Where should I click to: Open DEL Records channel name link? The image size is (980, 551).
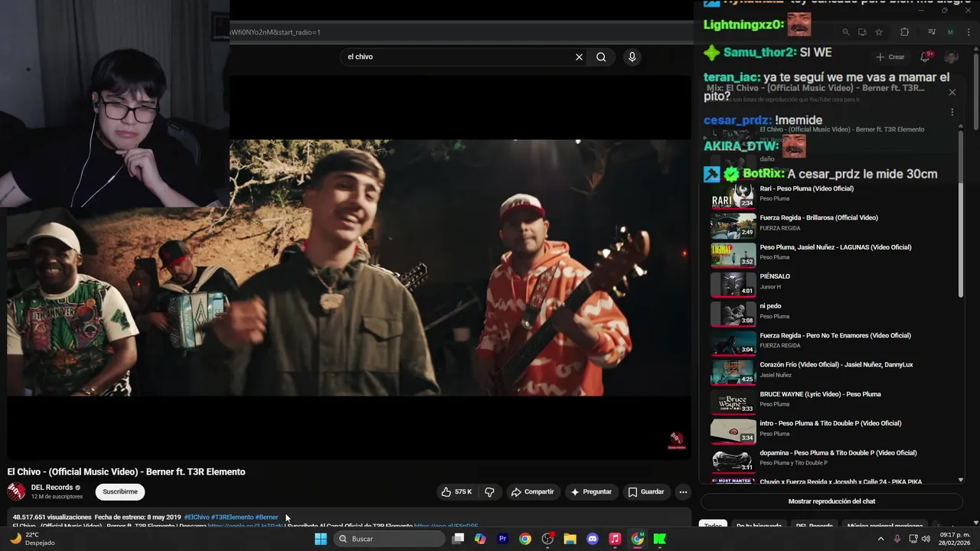[x=52, y=487]
